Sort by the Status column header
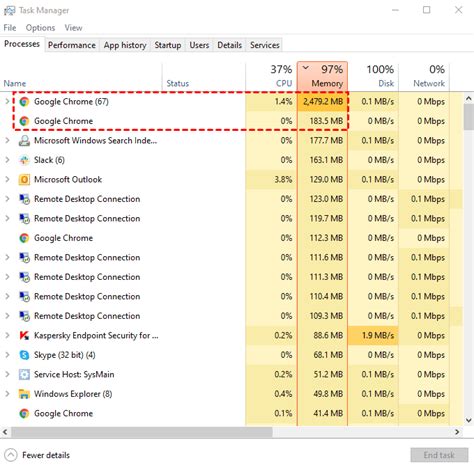474x472 pixels. [x=204, y=77]
